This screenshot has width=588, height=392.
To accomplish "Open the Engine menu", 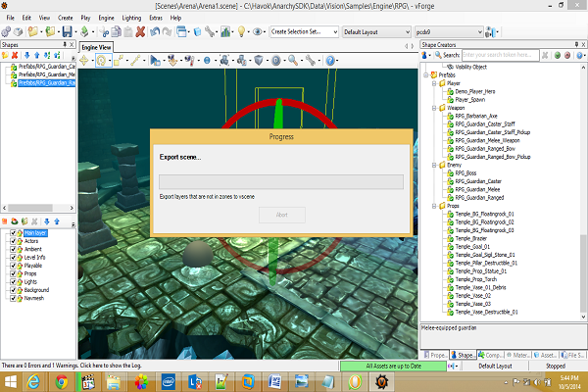I will pos(106,18).
